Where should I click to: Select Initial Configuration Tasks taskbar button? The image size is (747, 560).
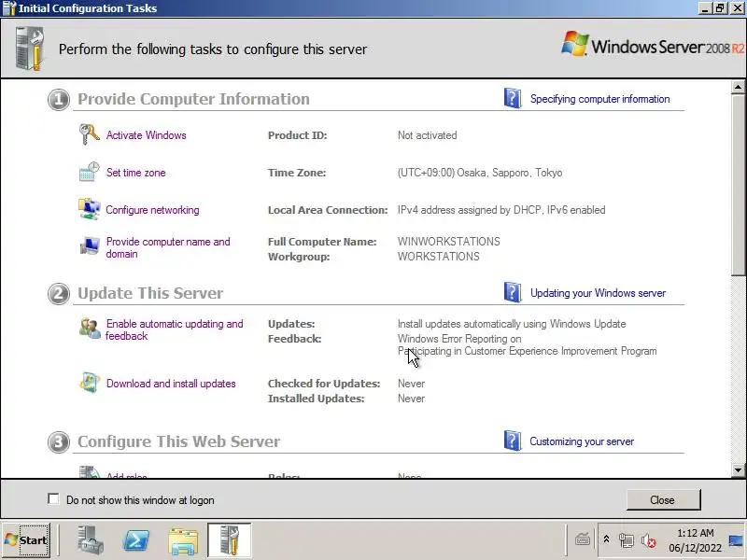(229, 539)
